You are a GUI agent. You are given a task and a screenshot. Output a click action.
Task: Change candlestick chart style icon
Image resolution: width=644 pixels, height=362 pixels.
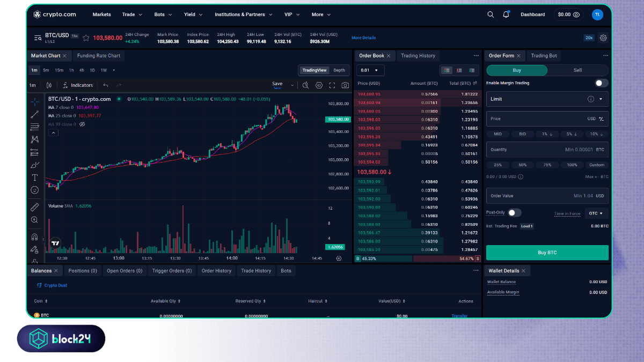click(x=49, y=85)
